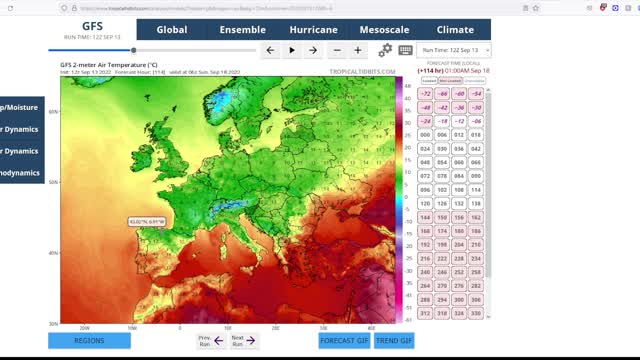Go to previous model run
Viewport: 640px width, 360px height.
pyautogui.click(x=211, y=341)
